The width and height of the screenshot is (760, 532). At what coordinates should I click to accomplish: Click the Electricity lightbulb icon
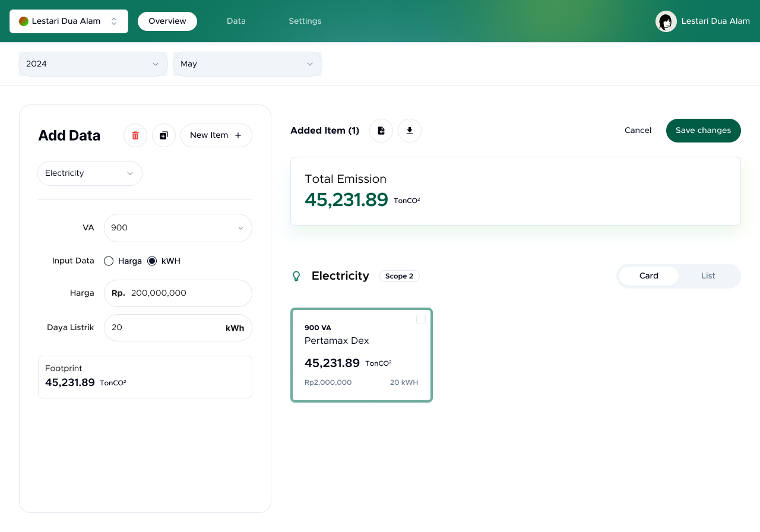296,276
